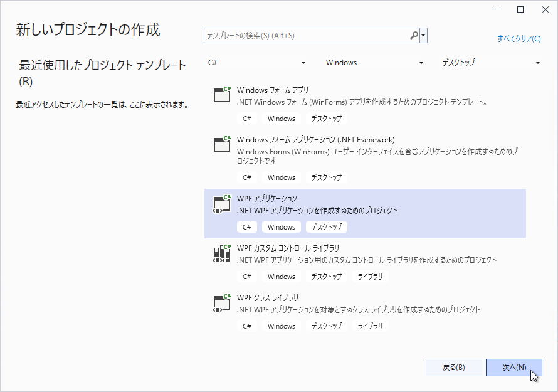Click the ライブラリ tag under WPF クラス ライブラリ
558x392 pixels.
coord(370,326)
